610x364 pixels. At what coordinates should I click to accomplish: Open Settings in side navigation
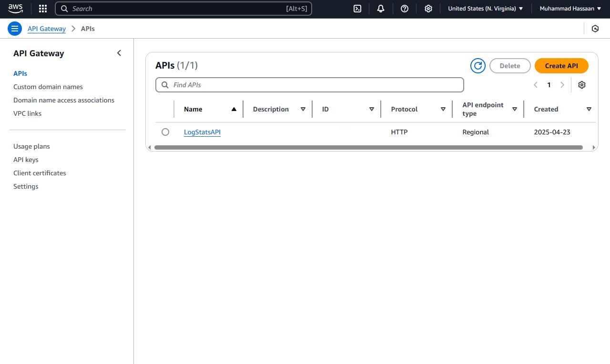[x=26, y=186]
